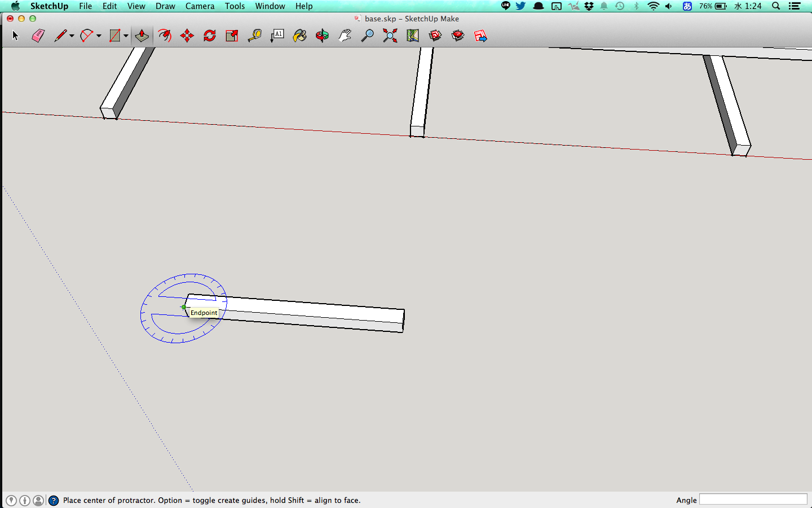Click the Angle measurement input field

(x=753, y=500)
